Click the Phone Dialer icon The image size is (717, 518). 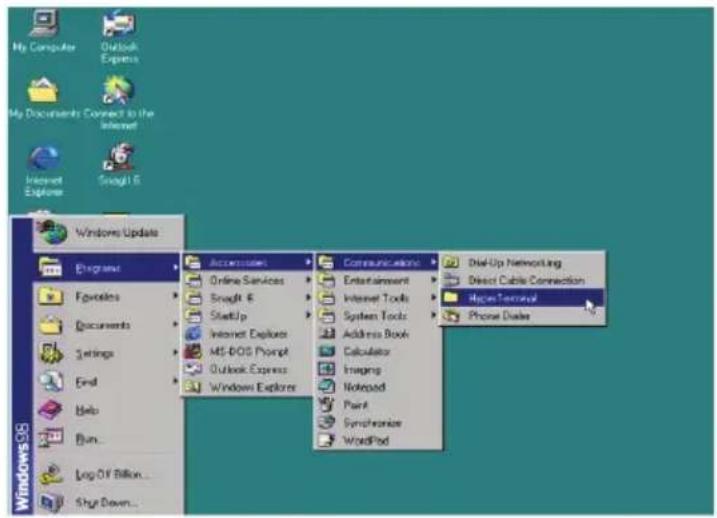[x=451, y=316]
